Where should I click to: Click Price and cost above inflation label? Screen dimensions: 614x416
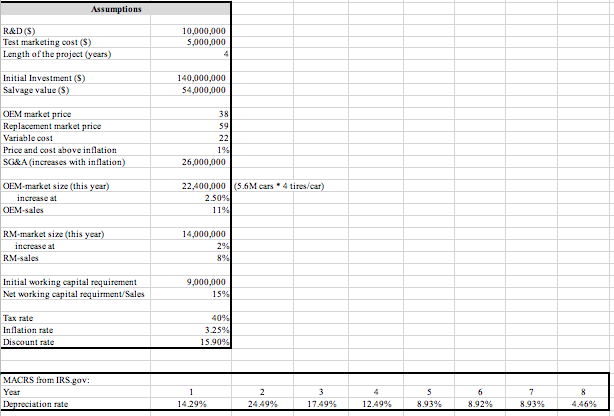[60, 150]
